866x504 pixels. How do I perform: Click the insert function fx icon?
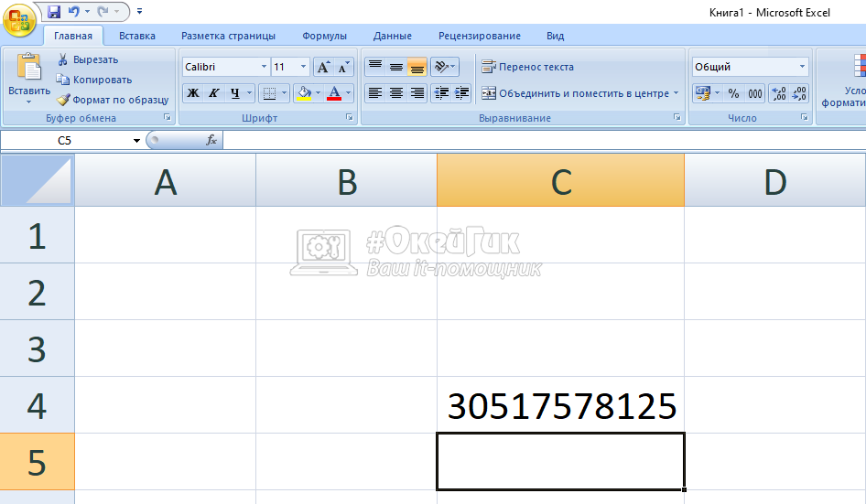tap(211, 140)
